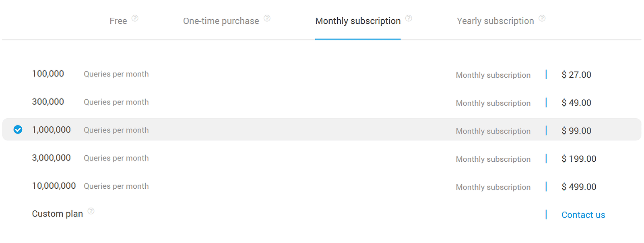Pick the 10,000,000 queries per month plan

(54, 186)
